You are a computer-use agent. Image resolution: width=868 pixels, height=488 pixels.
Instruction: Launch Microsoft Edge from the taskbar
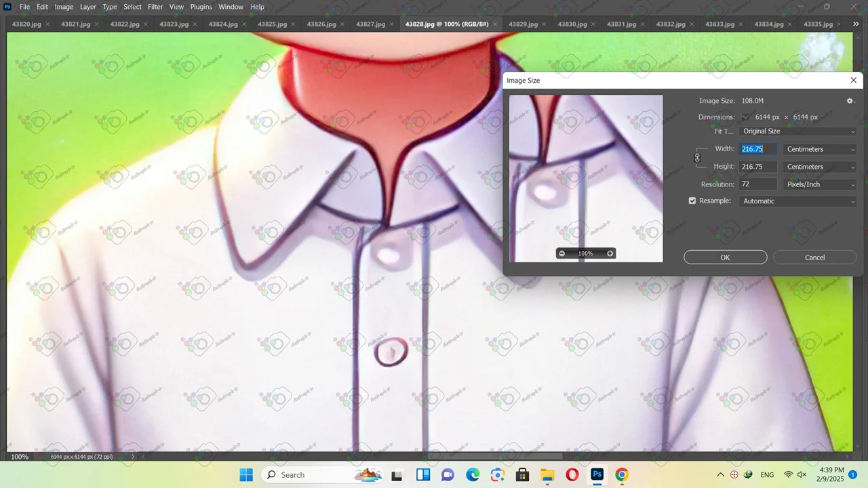click(x=473, y=474)
